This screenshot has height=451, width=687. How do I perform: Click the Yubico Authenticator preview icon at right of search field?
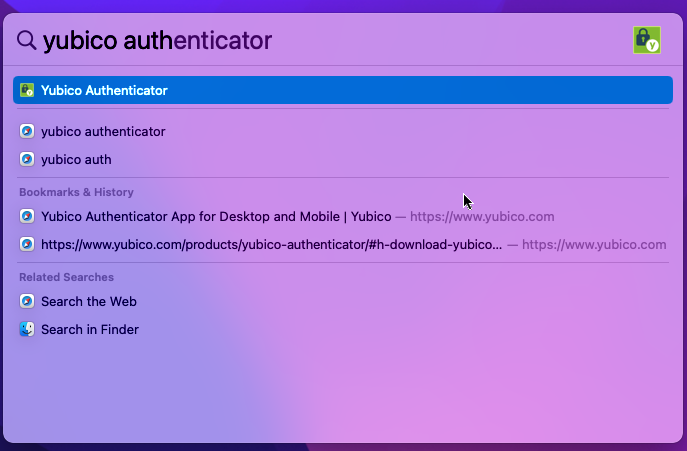[647, 40]
